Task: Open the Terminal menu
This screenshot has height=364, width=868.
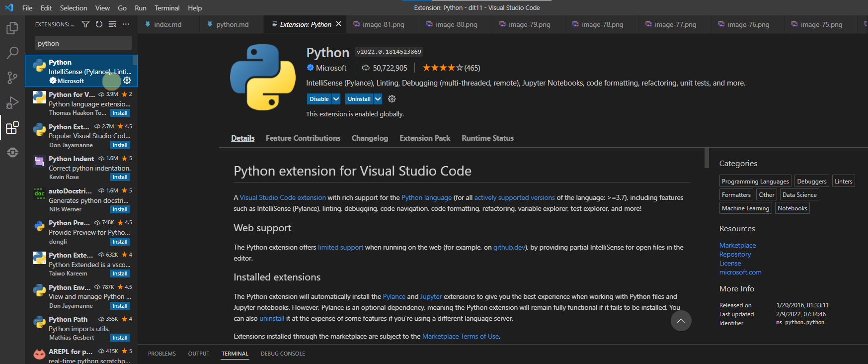Action: pos(167,8)
